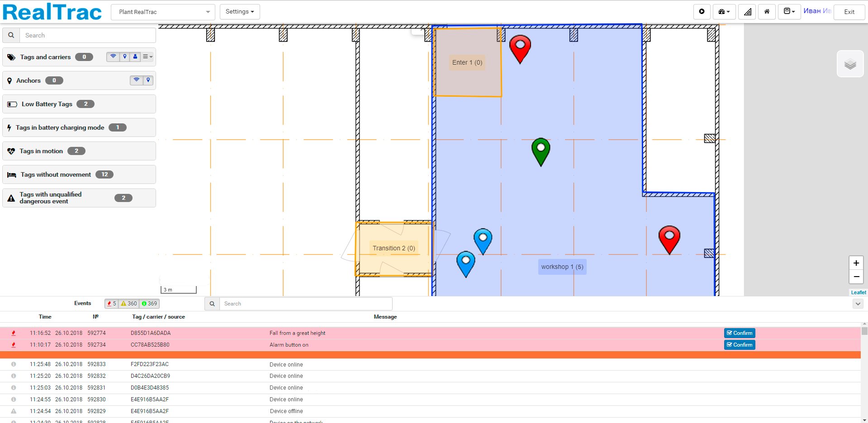Image resolution: width=868 pixels, height=423 pixels.
Task: Open the window layout dropdown in toolbar
Action: click(x=789, y=12)
